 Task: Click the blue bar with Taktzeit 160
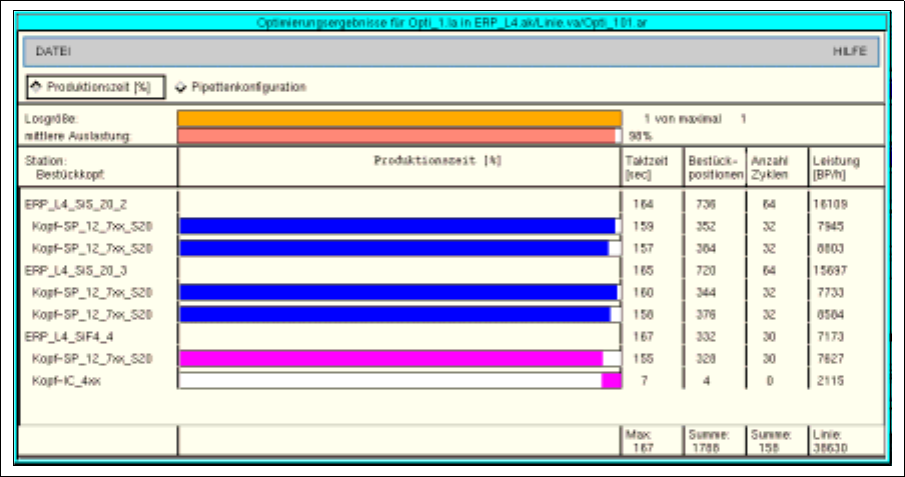tap(398, 292)
